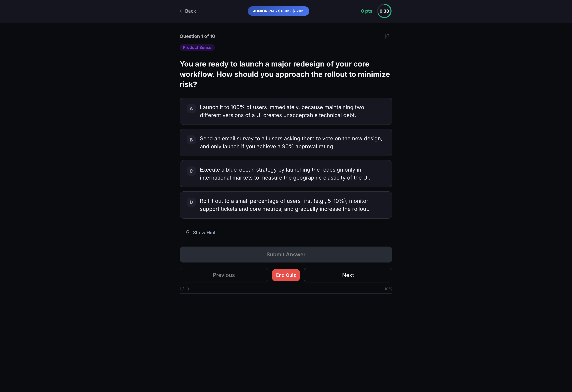572x392 pixels.
Task: Select answer option D about gradual rollout
Action: click(x=286, y=205)
